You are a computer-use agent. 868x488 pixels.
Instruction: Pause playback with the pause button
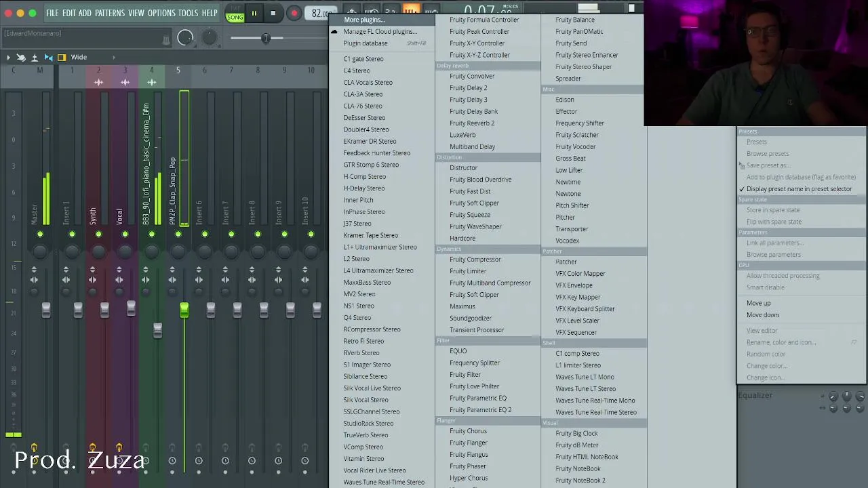[254, 13]
